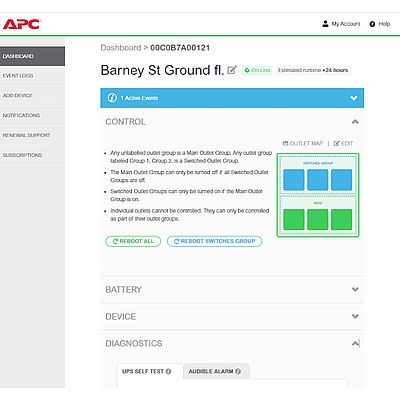This screenshot has width=400, height=400.
Task: Expand the 1 Active Events banner
Action: tap(354, 98)
